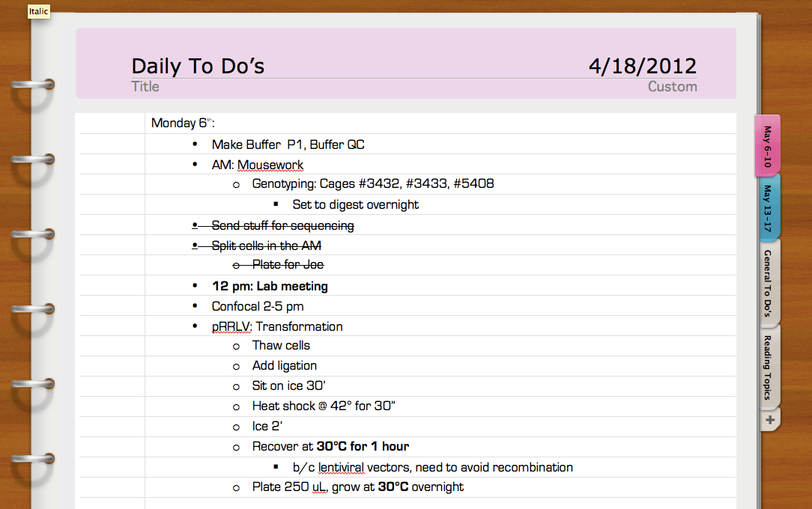The image size is (812, 509).
Task: Click the circle marker beside "Heat shock @ 42°"
Action: pos(237,406)
